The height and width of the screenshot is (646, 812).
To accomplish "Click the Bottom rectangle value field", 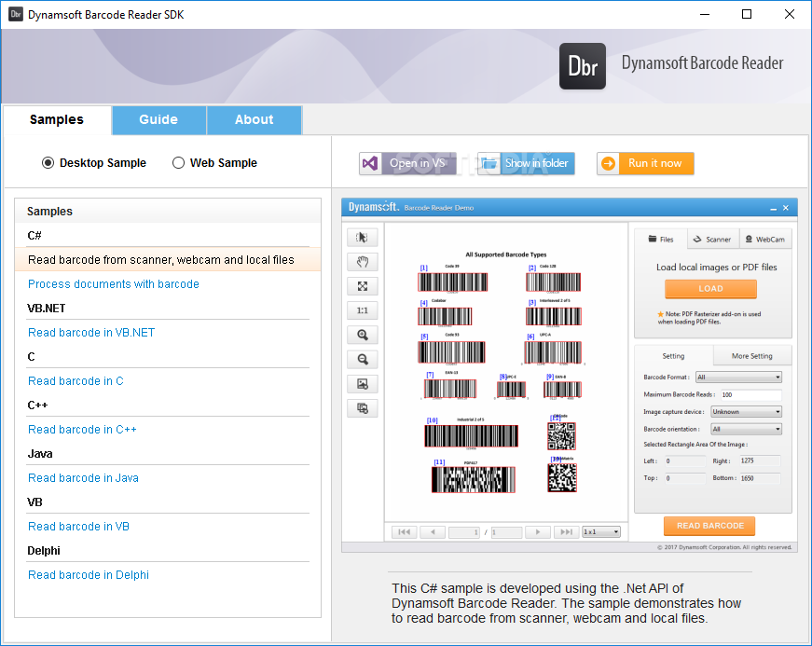I will 759,478.
